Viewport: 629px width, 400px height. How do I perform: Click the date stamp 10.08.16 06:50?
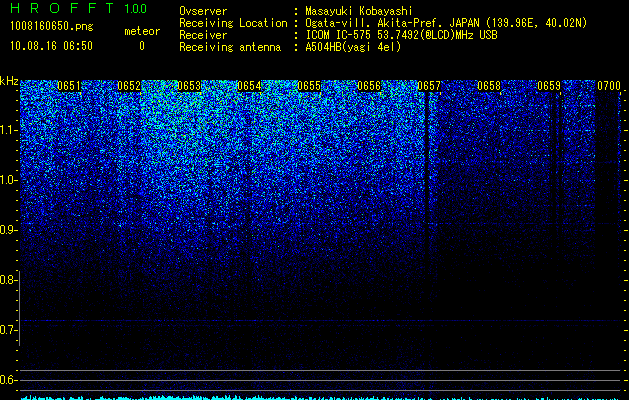coord(51,46)
